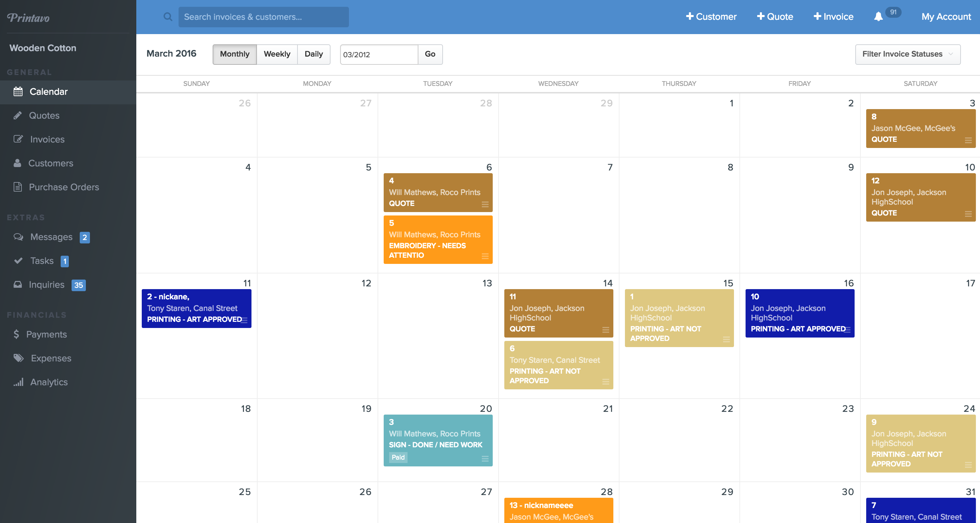Open menu handle on invoice 10 card
Screen dimensions: 980x523
pos(847,330)
